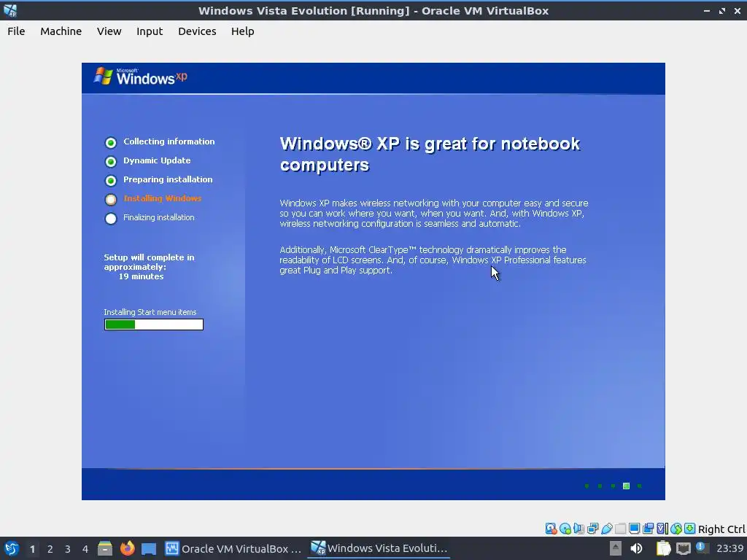This screenshot has width=747, height=560.
Task: Open the Machine menu
Action: (x=61, y=31)
